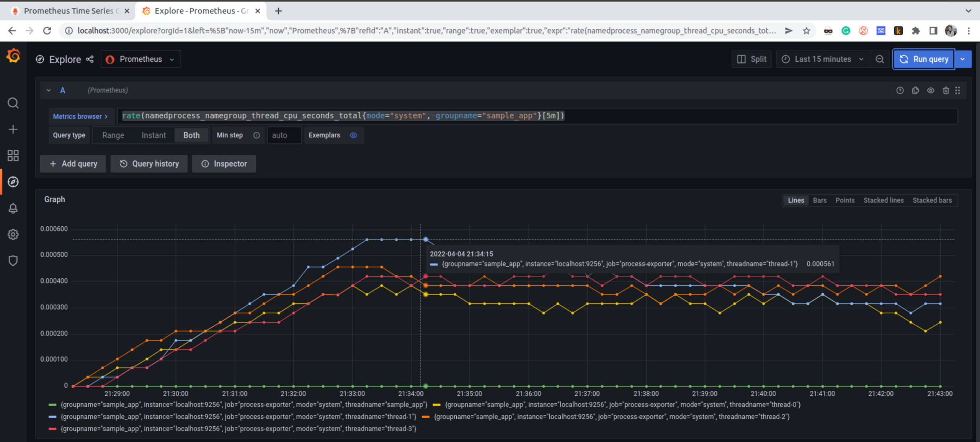Open the Chrome tab search chevron
This screenshot has height=442, width=980.
(969, 11)
